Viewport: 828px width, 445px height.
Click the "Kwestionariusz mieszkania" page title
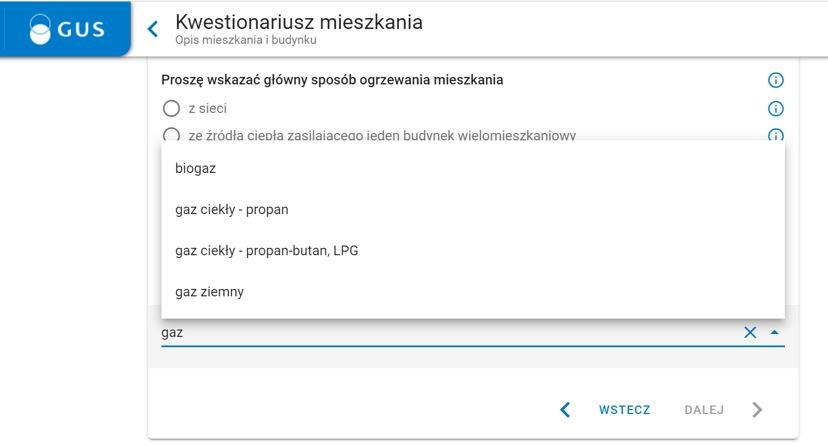coord(299,22)
